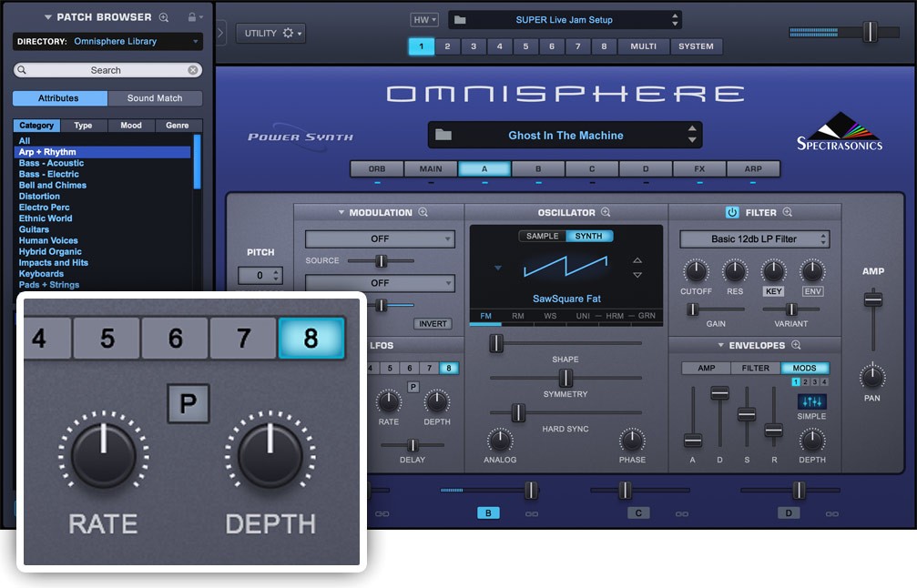Image resolution: width=917 pixels, height=588 pixels.
Task: Click the Patch Browser lock icon
Action: [191, 17]
